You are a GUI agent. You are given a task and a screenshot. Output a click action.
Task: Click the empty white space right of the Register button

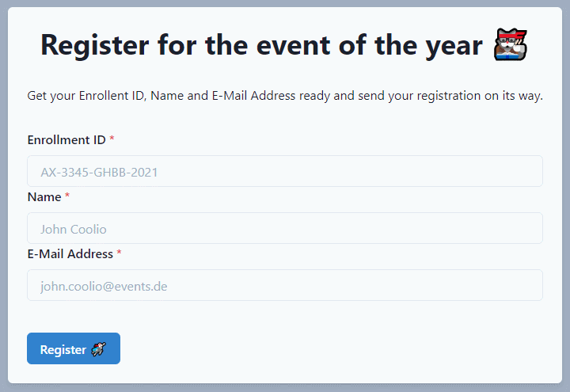click(327, 348)
